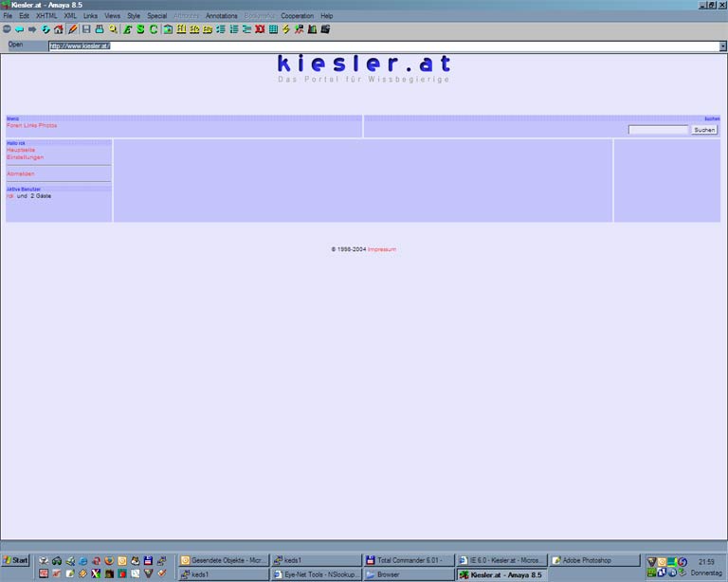Click the Save document floppy icon
Viewport: 728px width, 582px height.
click(x=86, y=29)
